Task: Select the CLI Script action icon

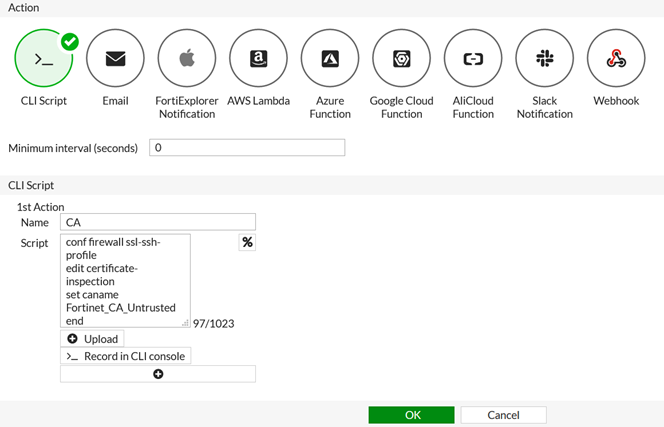Action: [44, 60]
